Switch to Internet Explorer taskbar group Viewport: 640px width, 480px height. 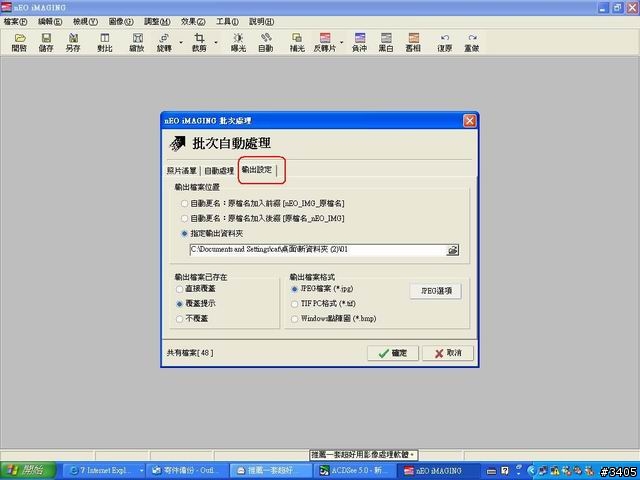105,471
